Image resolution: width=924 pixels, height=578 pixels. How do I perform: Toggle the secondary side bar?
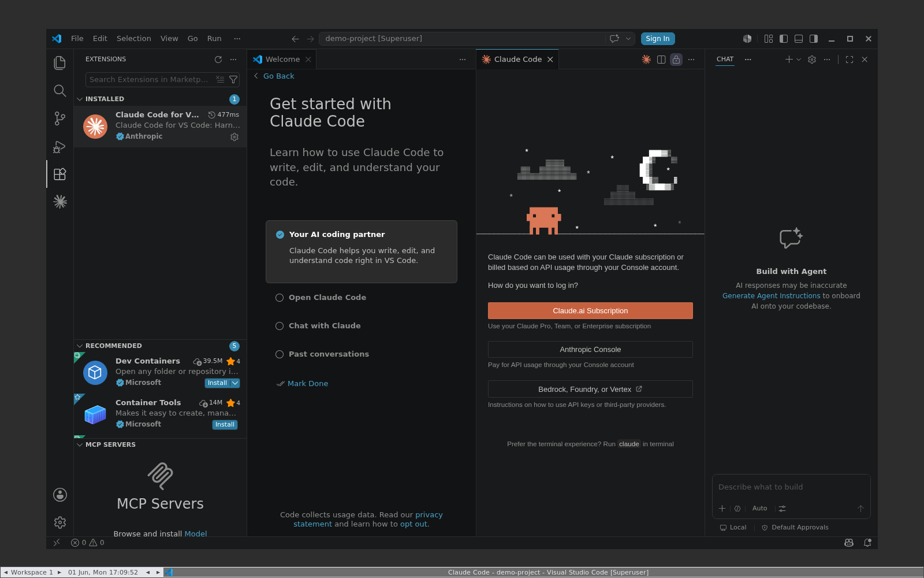click(x=814, y=39)
